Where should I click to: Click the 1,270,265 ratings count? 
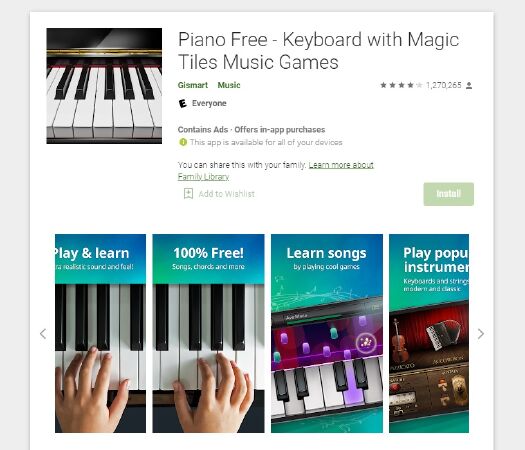tap(444, 85)
